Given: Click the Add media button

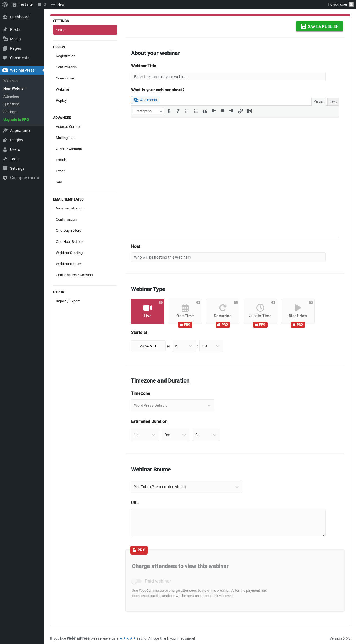Looking at the screenshot, I should tap(145, 100).
